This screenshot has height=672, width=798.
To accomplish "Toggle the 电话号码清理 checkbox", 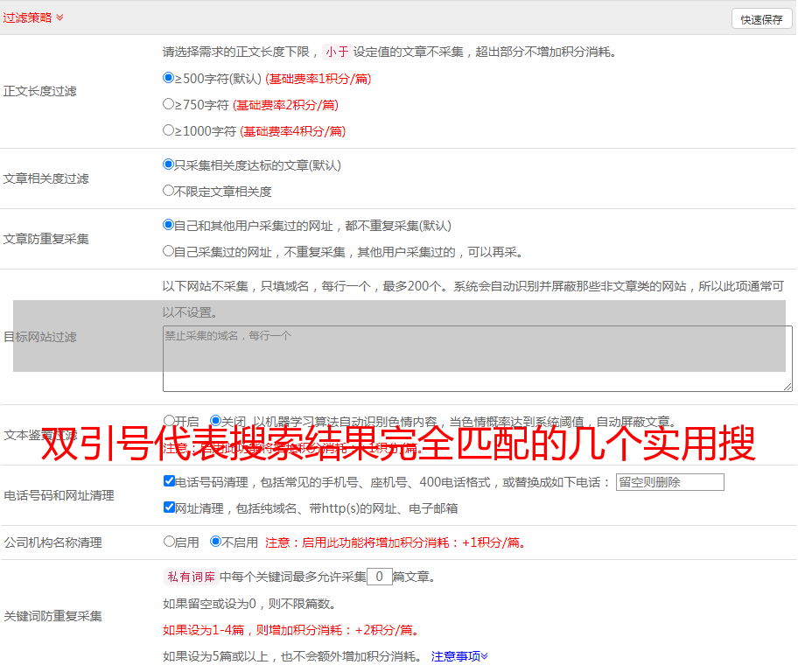I will 169,481.
